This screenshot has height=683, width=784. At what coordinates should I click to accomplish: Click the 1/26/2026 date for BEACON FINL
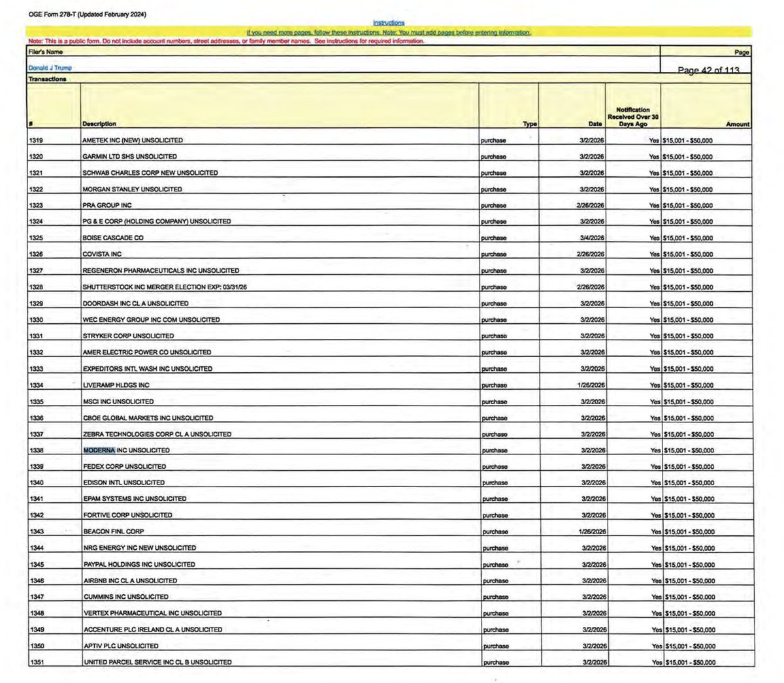click(593, 532)
